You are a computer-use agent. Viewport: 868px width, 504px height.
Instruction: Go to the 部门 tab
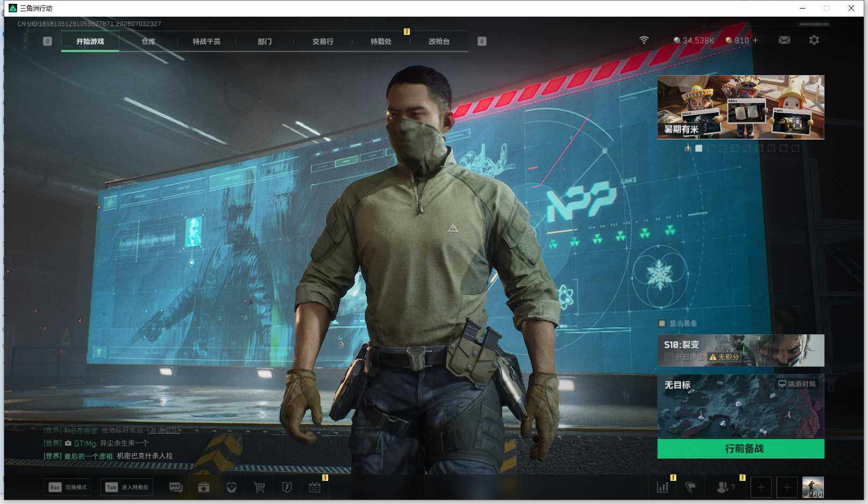point(264,41)
